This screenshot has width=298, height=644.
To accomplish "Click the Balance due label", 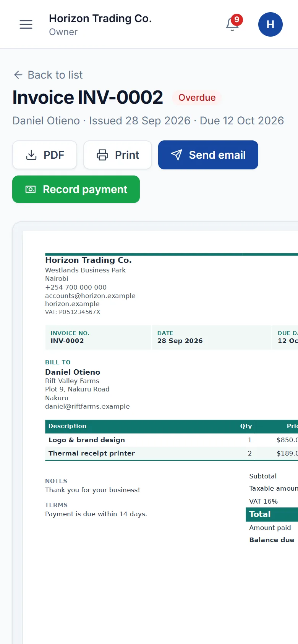I will [272, 540].
